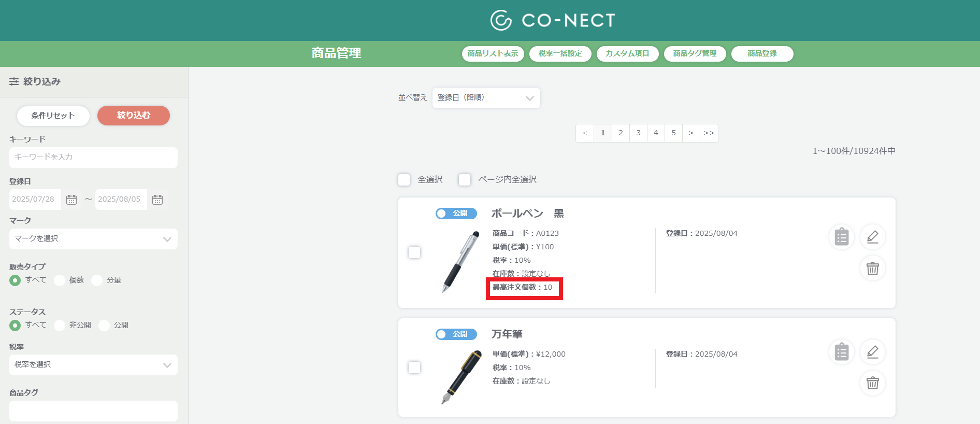This screenshot has width=980, height=424.
Task: Click current page 1 button
Action: click(603, 133)
